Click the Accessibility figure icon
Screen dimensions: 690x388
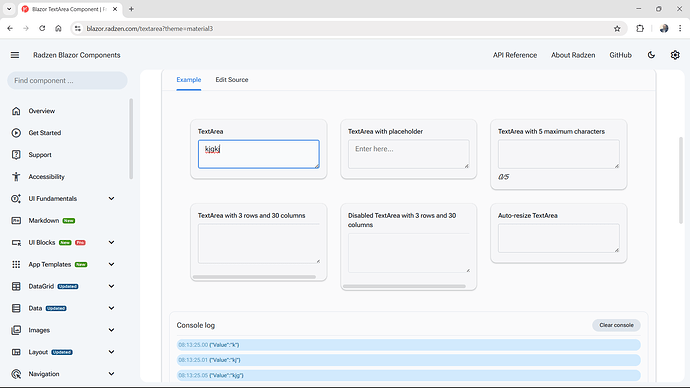[x=16, y=177]
